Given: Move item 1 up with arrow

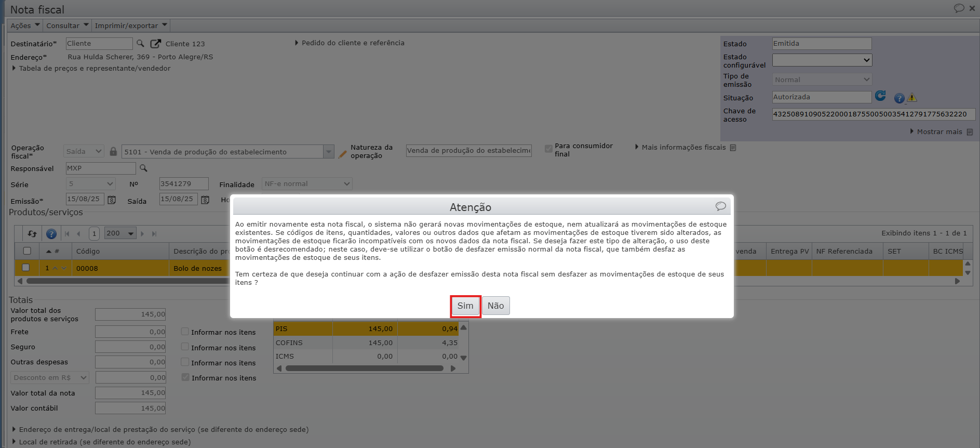Looking at the screenshot, I should point(55,268).
